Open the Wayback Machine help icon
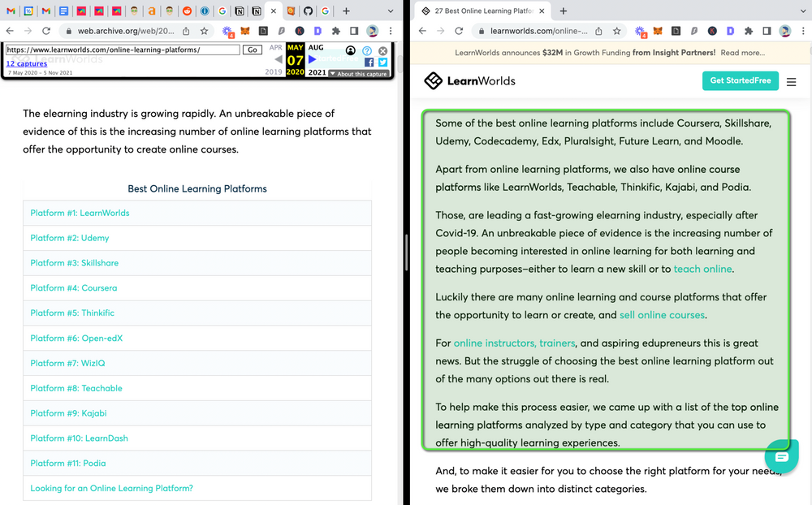This screenshot has width=812, height=505. [x=367, y=50]
